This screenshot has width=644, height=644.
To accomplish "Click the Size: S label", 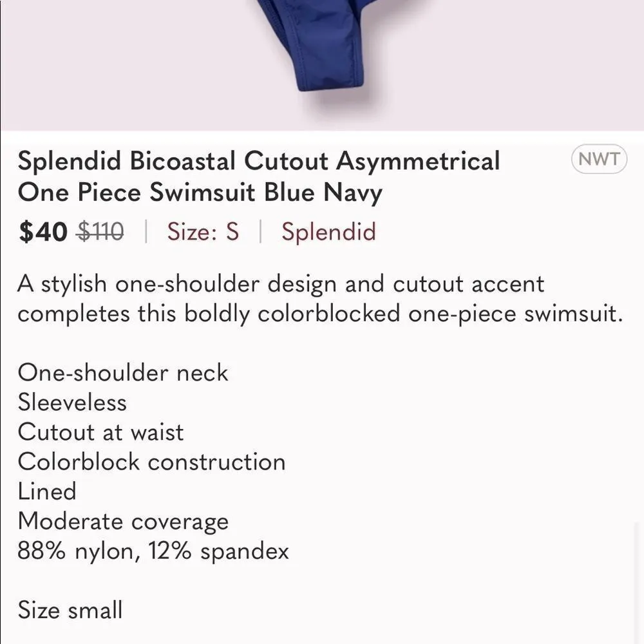I will click(202, 231).
